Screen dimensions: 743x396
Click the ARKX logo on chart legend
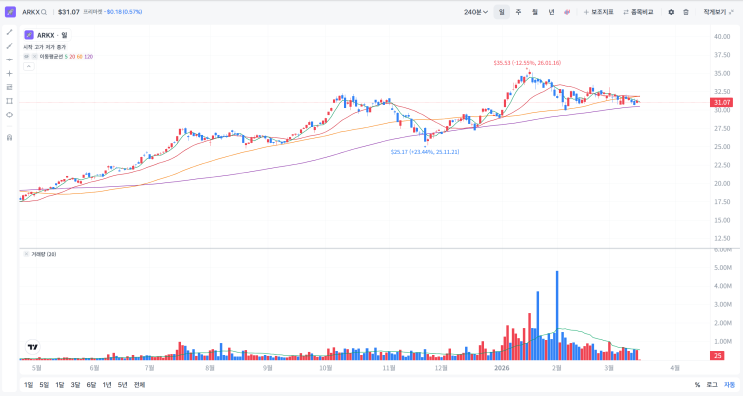(29, 35)
